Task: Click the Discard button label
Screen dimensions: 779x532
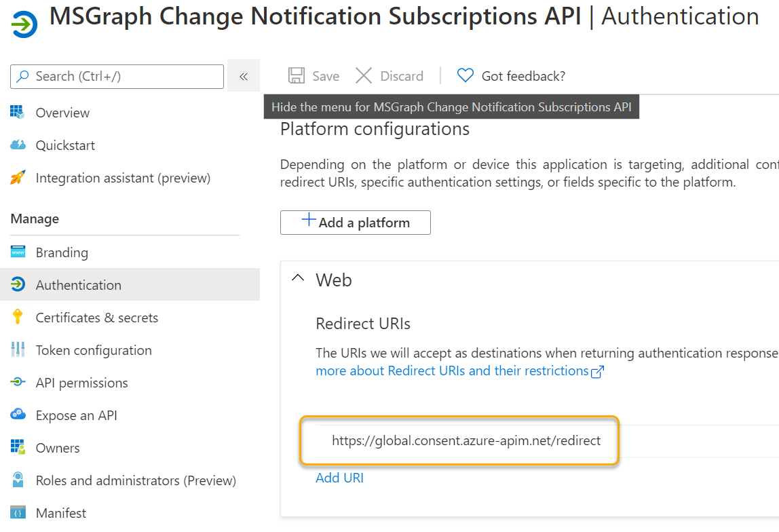Action: coord(402,76)
